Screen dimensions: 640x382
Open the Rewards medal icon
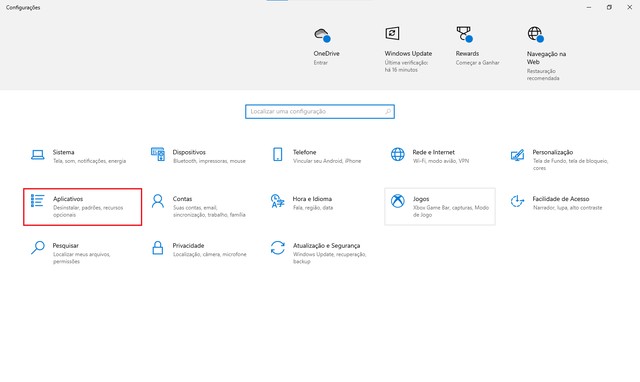click(x=464, y=34)
